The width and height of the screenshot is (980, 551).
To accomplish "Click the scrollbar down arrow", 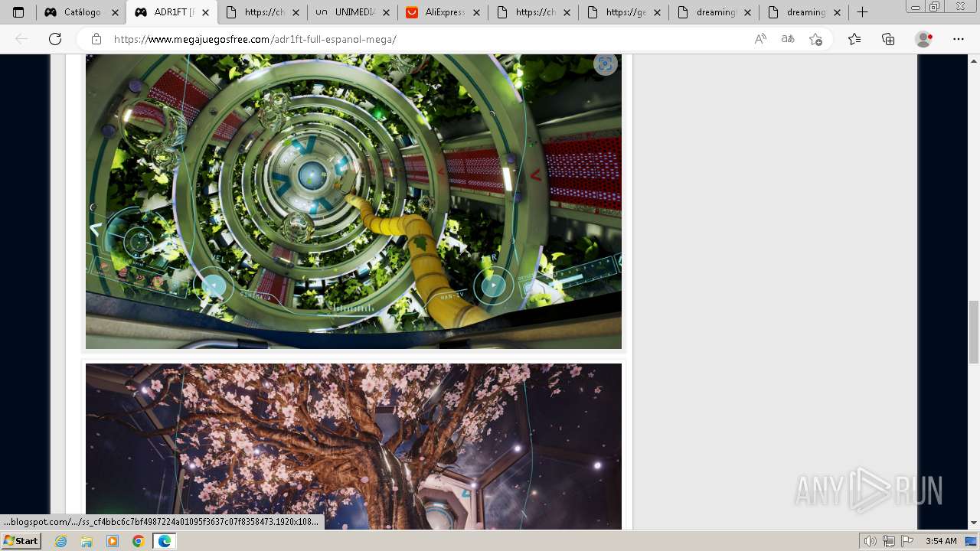I will pyautogui.click(x=974, y=523).
